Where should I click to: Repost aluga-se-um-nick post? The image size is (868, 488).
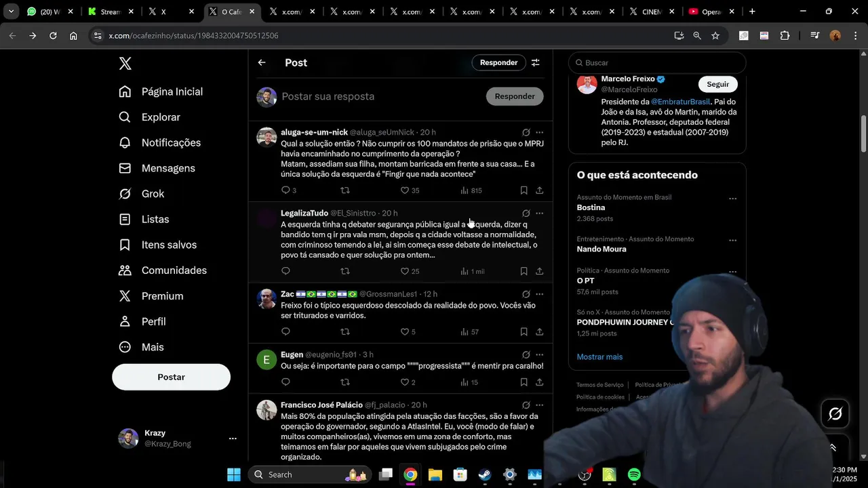345,190
